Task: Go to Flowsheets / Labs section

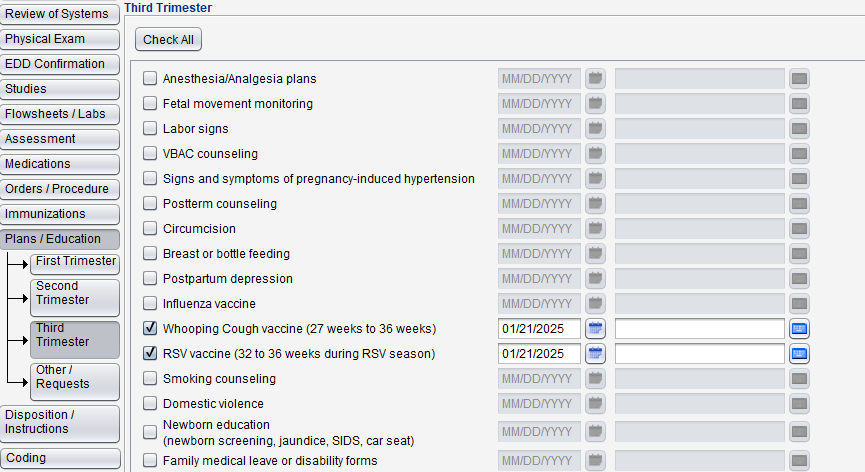Action: pyautogui.click(x=60, y=114)
